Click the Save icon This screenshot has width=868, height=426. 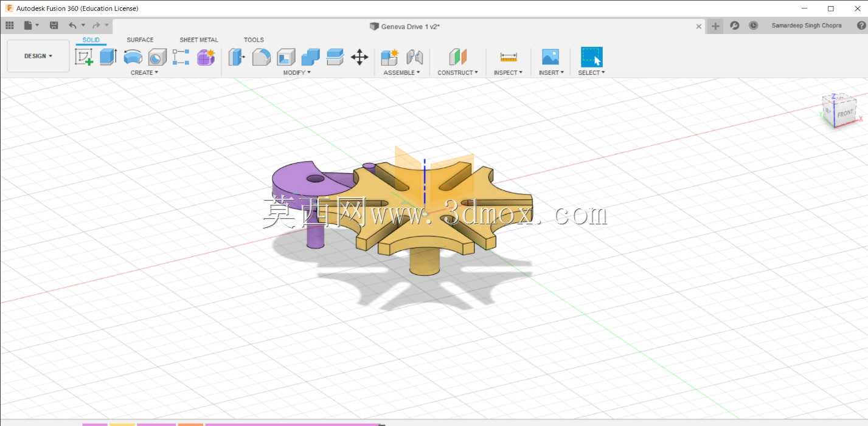tap(54, 26)
